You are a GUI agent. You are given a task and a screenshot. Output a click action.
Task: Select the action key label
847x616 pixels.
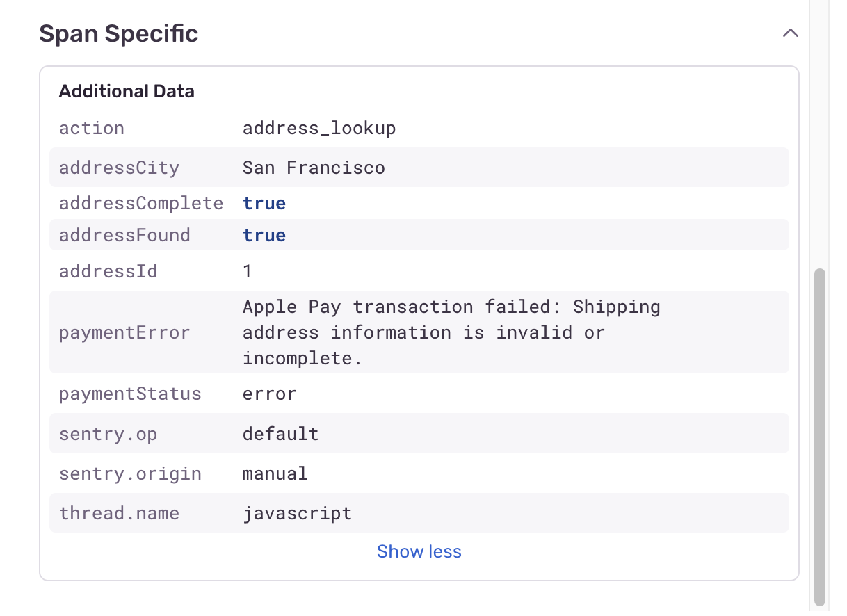point(92,128)
